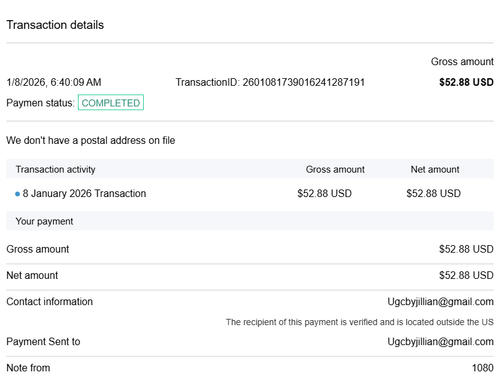Viewport: 500px width, 389px height.
Task: Click $52.88 USD in the Net amount column
Action: pyautogui.click(x=434, y=194)
